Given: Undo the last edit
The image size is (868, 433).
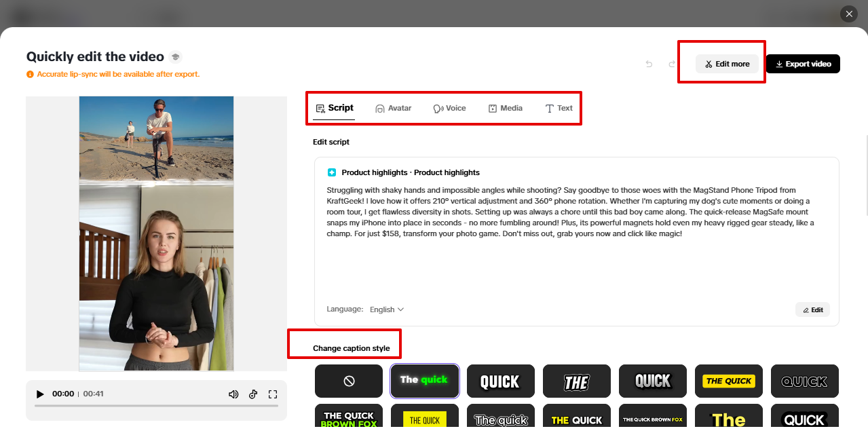Looking at the screenshot, I should (649, 64).
